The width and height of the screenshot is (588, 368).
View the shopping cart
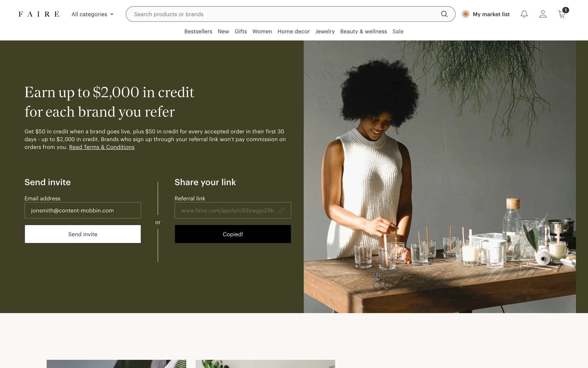tap(562, 14)
